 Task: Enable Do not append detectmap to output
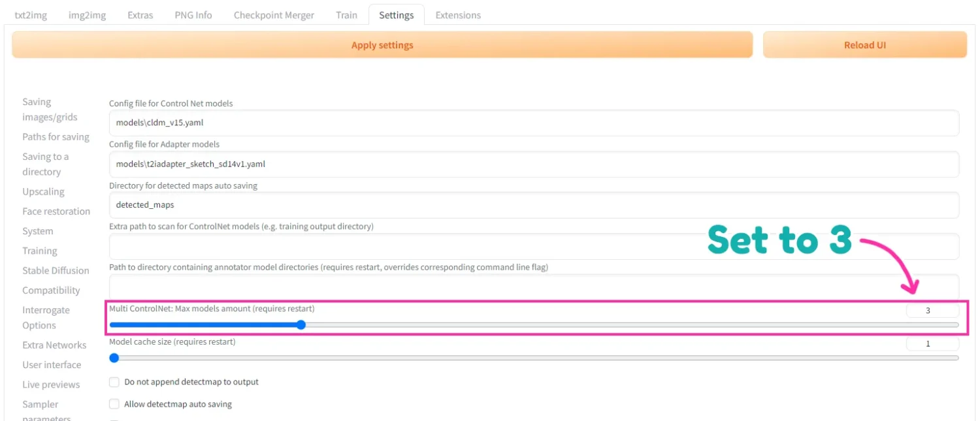coord(114,382)
